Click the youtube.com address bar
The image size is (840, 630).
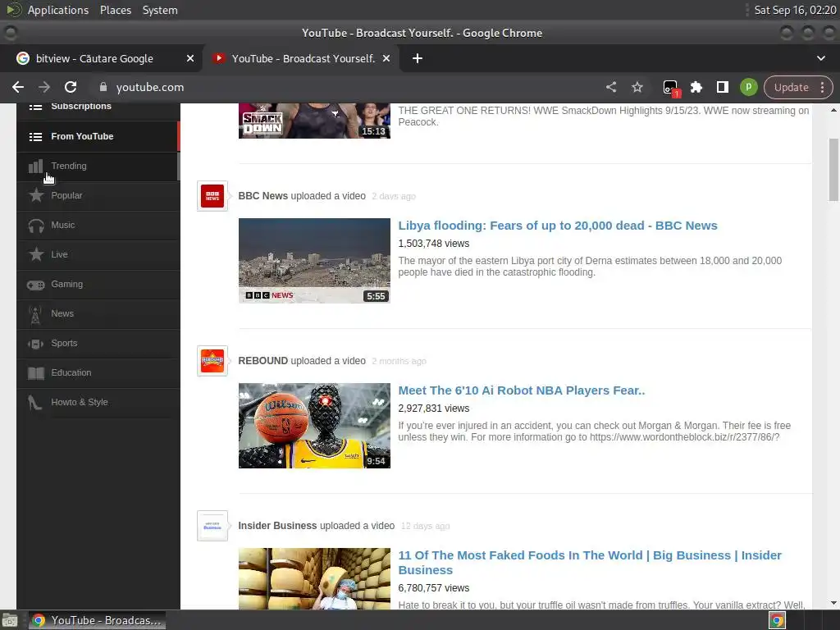[343, 87]
